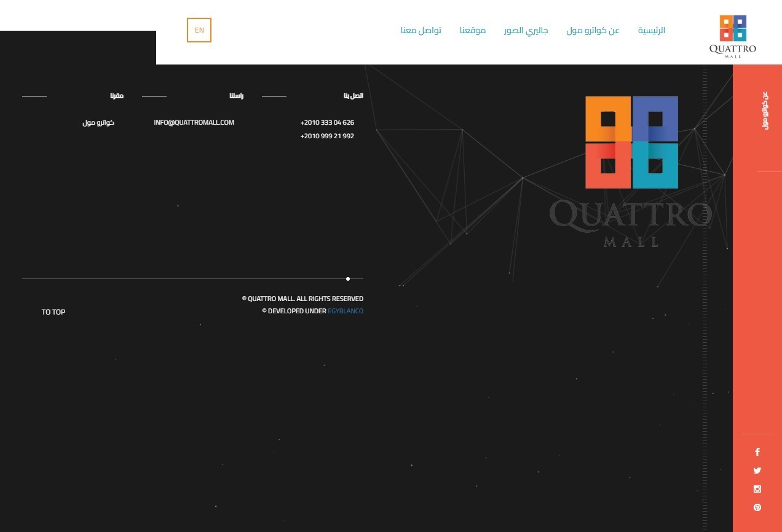The image size is (782, 532).
Task: Click the large colorful Quattro Mall logo
Action: click(x=631, y=142)
